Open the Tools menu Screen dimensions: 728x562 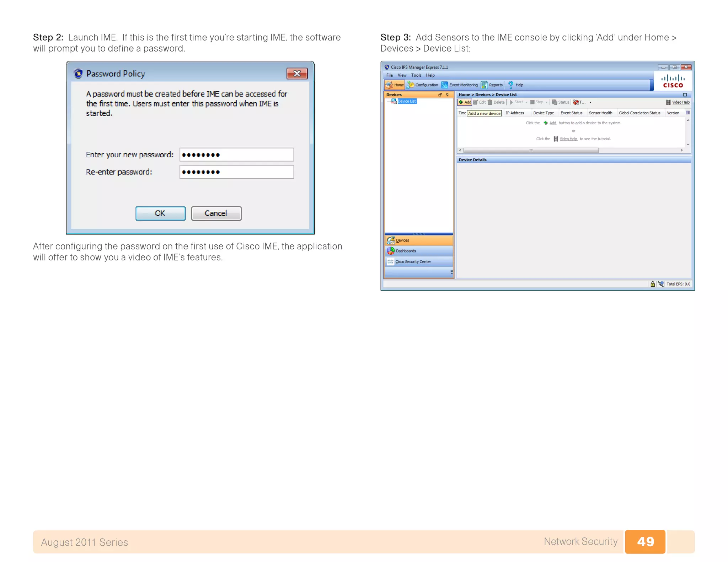[x=416, y=75]
